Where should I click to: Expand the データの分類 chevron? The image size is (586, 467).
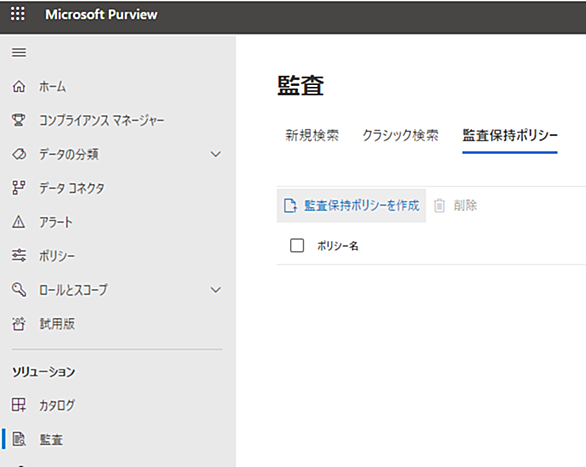pyautogui.click(x=216, y=154)
